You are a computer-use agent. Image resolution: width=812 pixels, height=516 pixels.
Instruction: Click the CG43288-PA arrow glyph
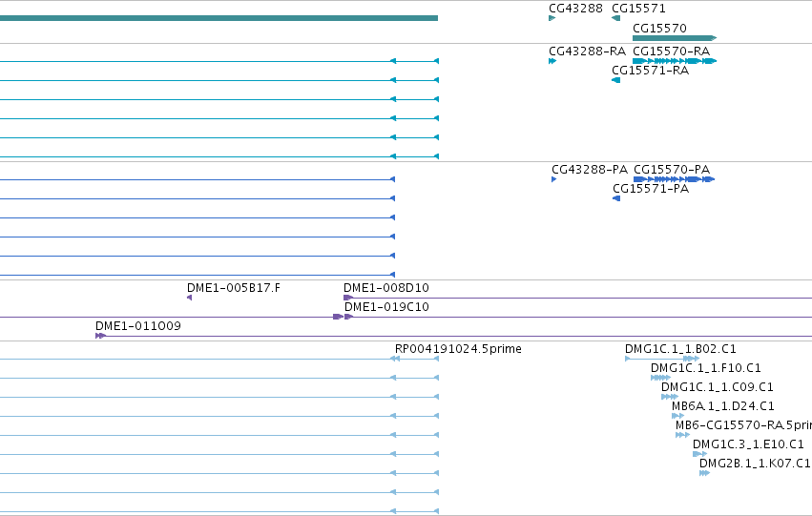(x=554, y=179)
